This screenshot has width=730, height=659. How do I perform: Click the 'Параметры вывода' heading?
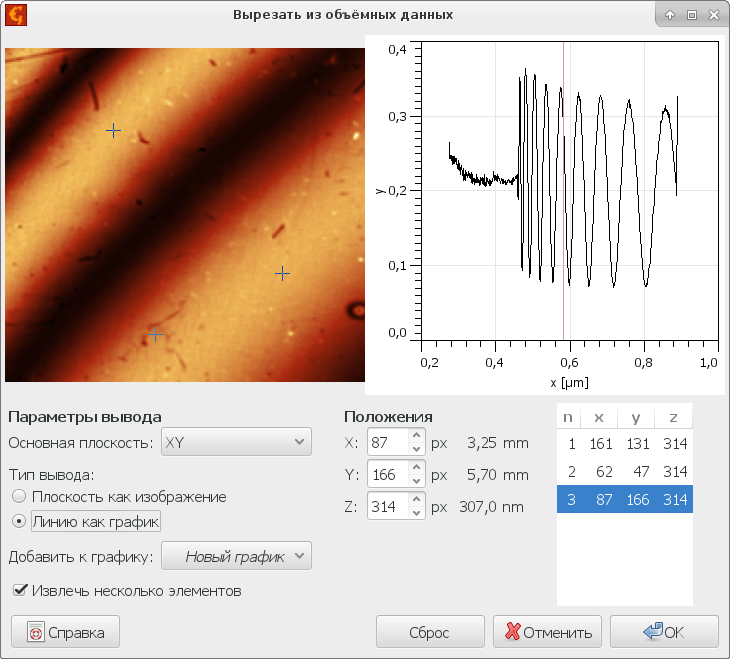[85, 416]
